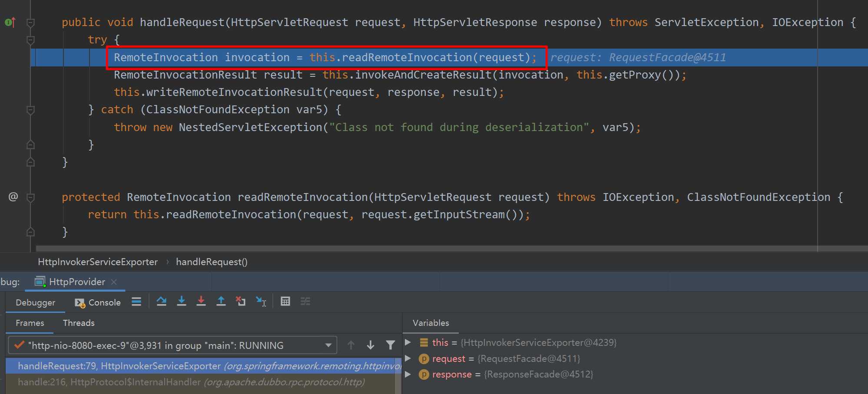Fold the readRemoteInvocation method in gutter
The width and height of the screenshot is (868, 394).
30,197
